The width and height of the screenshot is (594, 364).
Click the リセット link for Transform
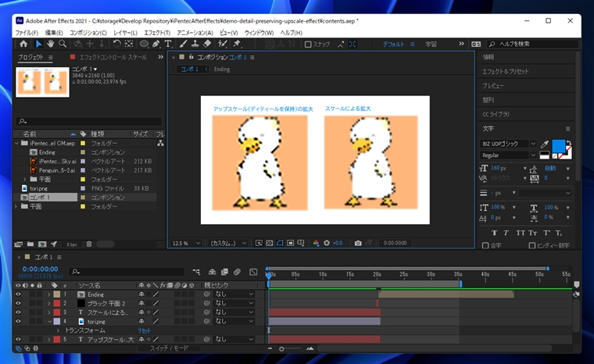coord(145,330)
